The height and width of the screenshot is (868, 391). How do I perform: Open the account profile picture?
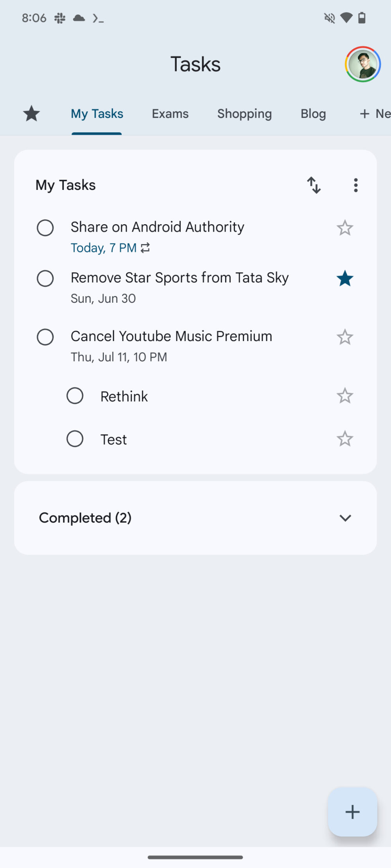click(x=362, y=64)
